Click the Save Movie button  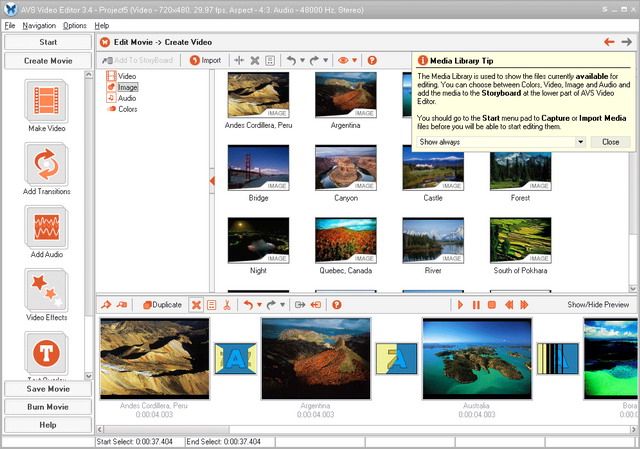pyautogui.click(x=48, y=389)
